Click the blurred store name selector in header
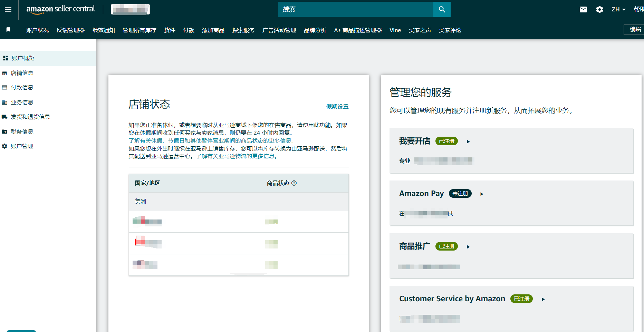Viewport: 644px width, 332px height. pyautogui.click(x=130, y=9)
